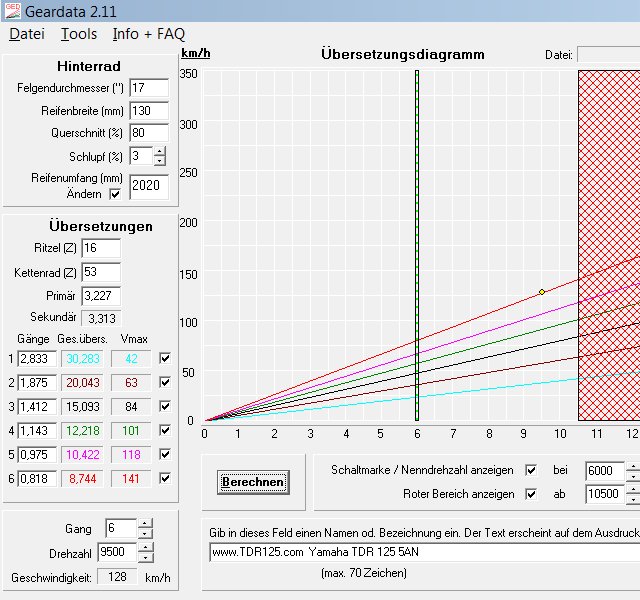
Task: Decrease the Schlupf value with down arrow
Action: coord(160,161)
